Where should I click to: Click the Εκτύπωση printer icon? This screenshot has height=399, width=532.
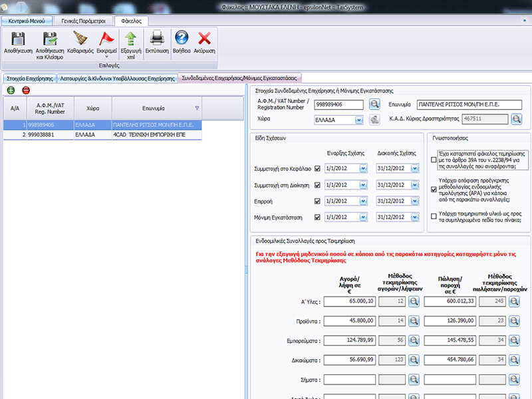coord(156,39)
